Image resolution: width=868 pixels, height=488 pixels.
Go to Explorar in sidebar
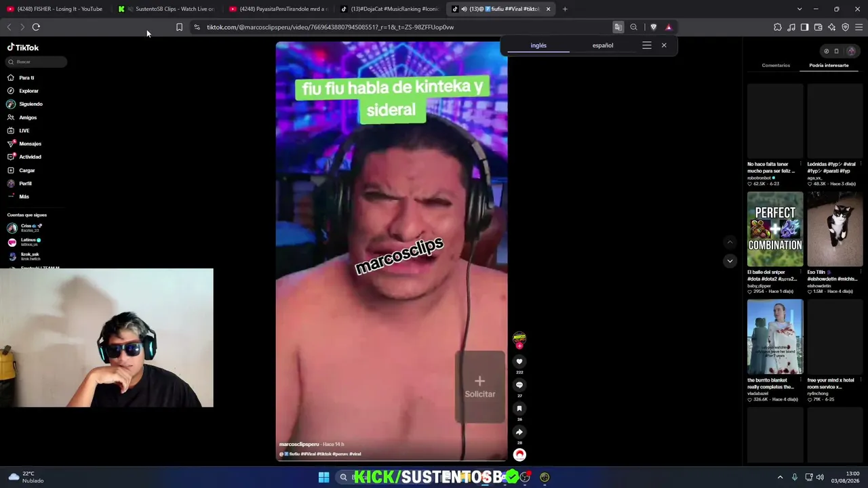[x=23, y=91]
